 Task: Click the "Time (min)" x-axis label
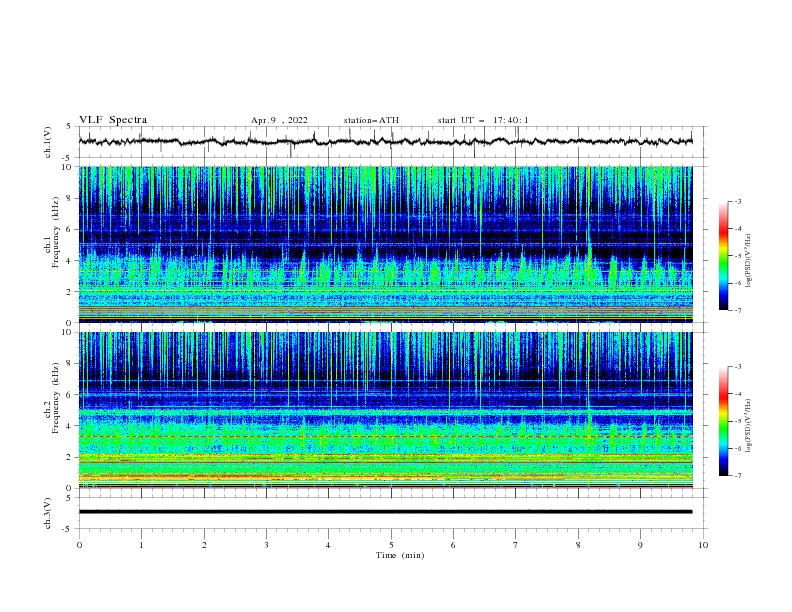[x=400, y=555]
